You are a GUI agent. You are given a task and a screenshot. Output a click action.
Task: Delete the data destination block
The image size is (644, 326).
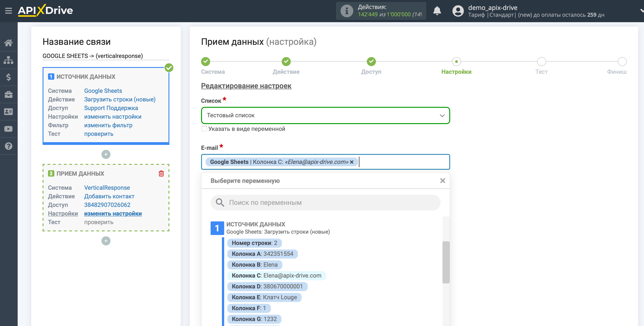[161, 173]
